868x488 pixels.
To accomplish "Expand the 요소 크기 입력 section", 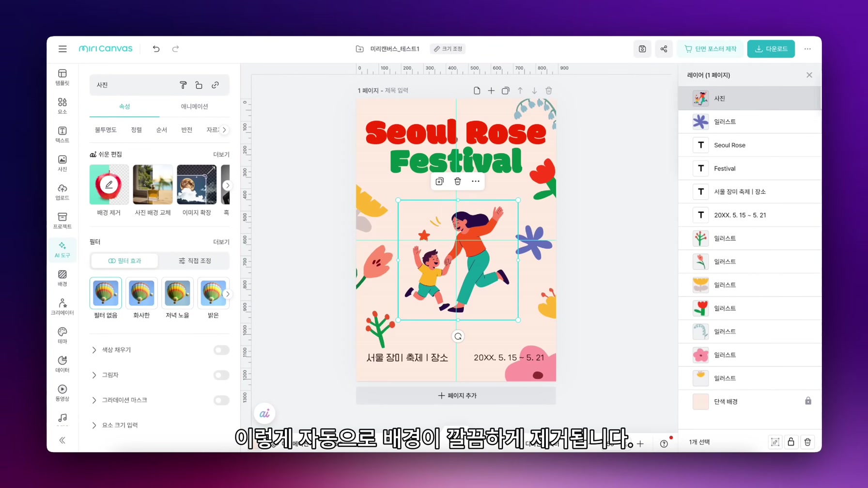I will (x=94, y=425).
